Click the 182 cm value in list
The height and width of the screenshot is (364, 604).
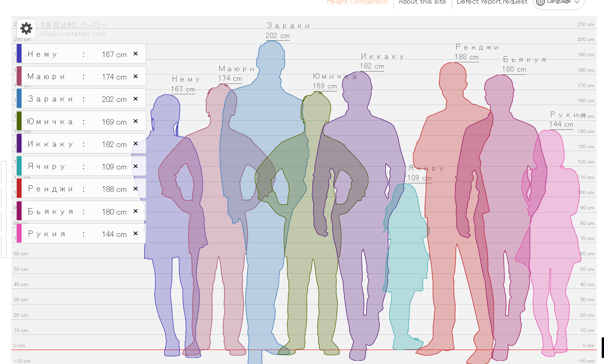pos(114,144)
